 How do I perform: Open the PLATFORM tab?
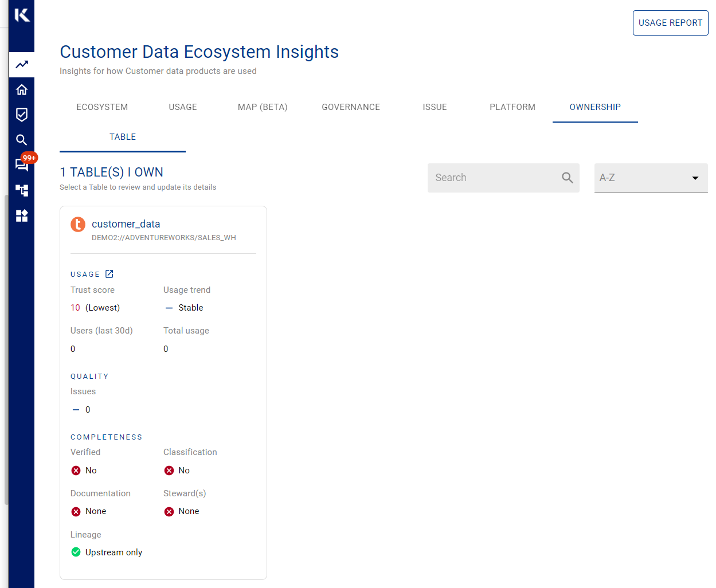512,107
